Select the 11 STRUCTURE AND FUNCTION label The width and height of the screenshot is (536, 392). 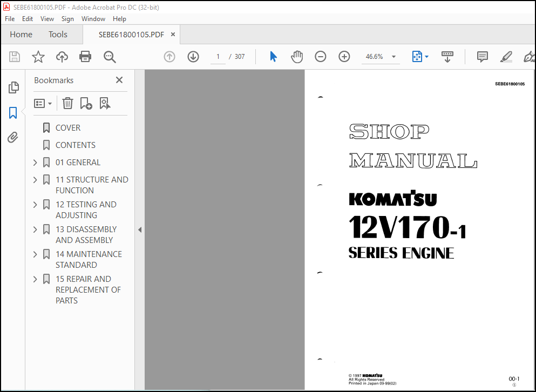pos(92,185)
